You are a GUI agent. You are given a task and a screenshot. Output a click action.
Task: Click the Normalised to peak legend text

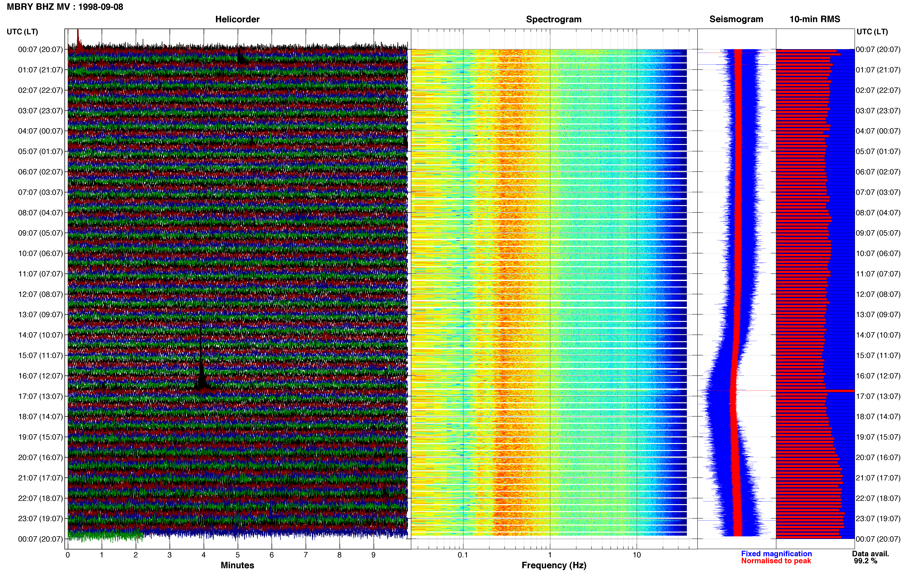776,561
